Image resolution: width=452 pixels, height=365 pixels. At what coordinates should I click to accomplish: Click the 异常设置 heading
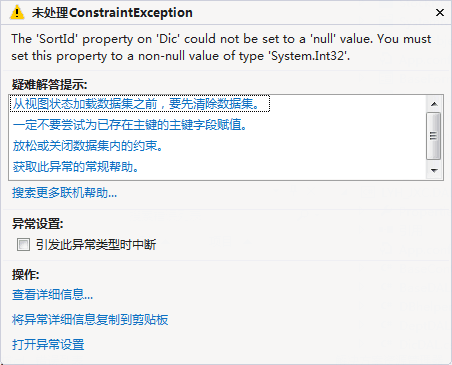pyautogui.click(x=37, y=224)
